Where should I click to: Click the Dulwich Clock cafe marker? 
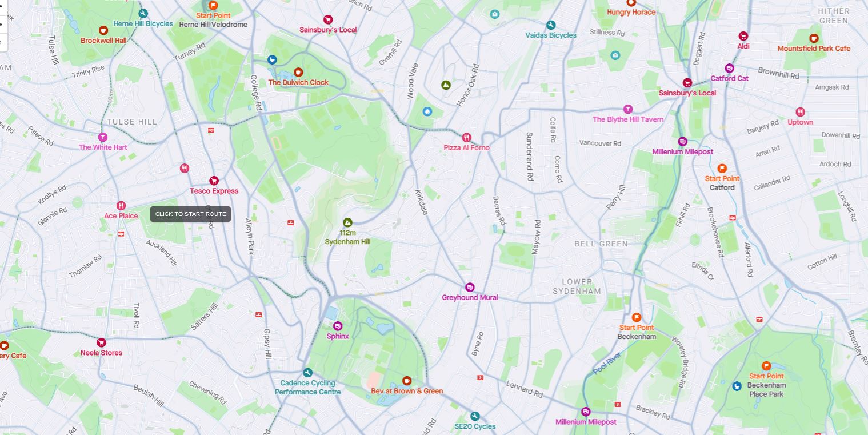pyautogui.click(x=298, y=72)
